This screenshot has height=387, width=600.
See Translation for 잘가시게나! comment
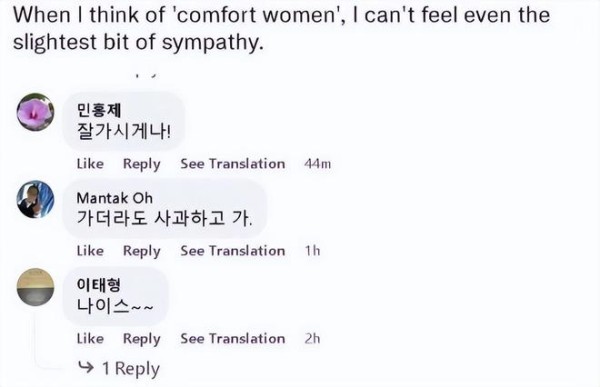233,164
